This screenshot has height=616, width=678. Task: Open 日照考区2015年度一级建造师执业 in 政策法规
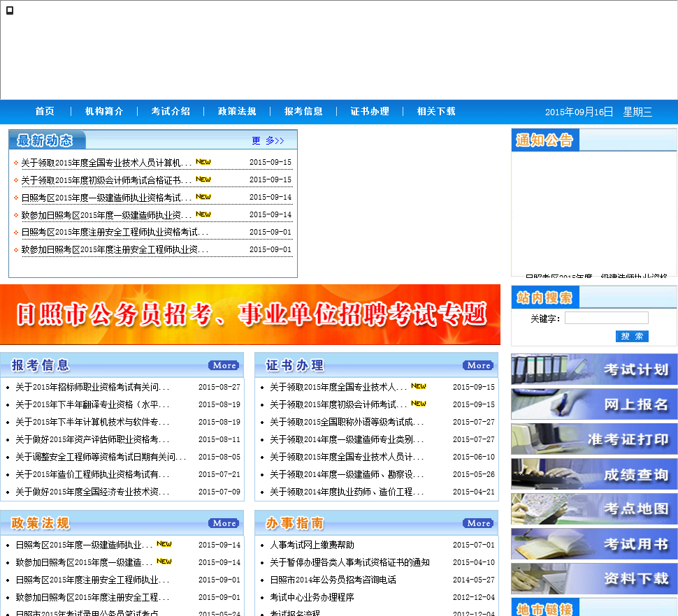tap(84, 545)
